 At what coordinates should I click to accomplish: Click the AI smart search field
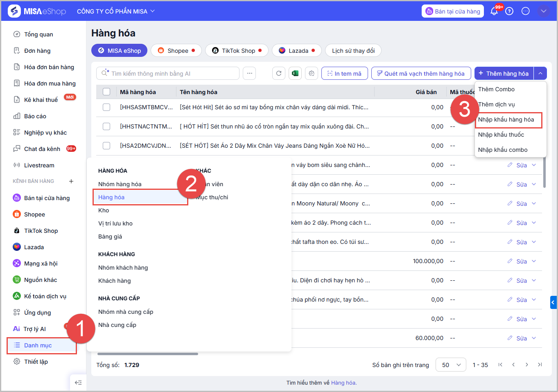tap(168, 73)
